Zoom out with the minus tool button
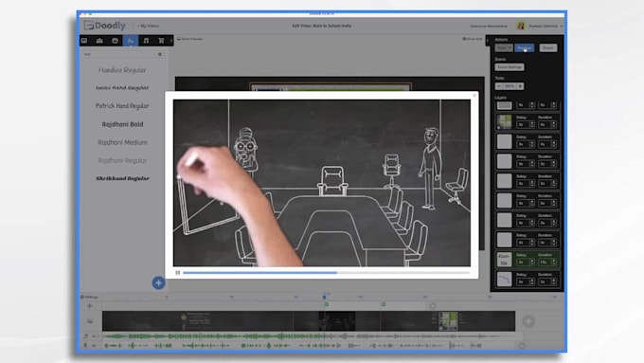This screenshot has height=363, width=644. pyautogui.click(x=499, y=86)
